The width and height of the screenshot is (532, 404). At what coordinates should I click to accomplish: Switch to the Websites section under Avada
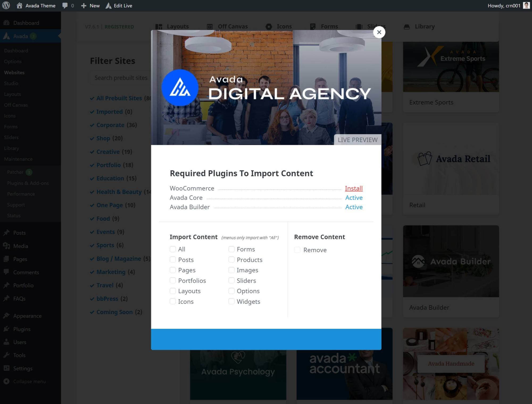tap(14, 72)
